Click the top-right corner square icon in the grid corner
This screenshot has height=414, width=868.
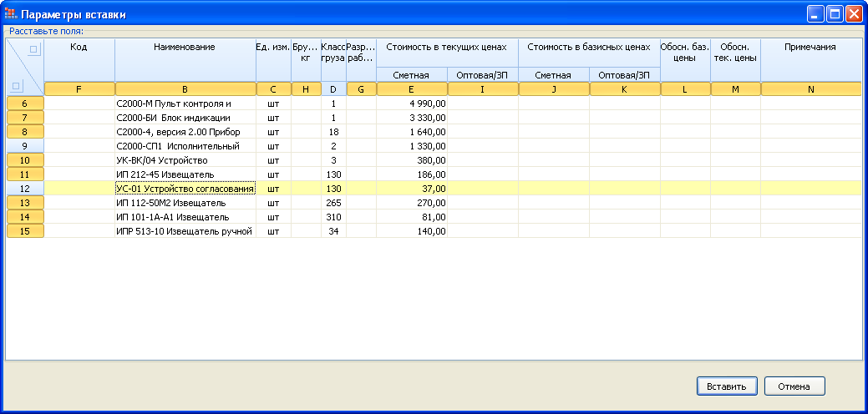point(33,49)
